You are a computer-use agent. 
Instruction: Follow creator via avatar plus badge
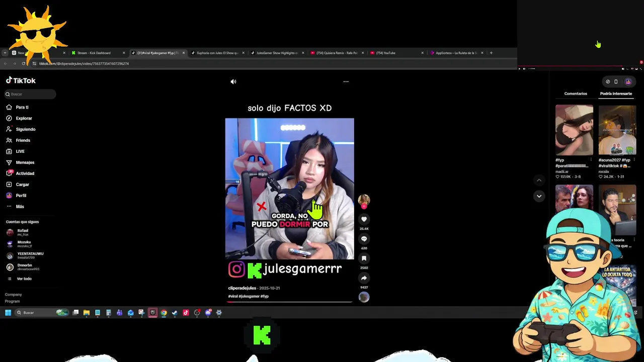click(x=364, y=206)
